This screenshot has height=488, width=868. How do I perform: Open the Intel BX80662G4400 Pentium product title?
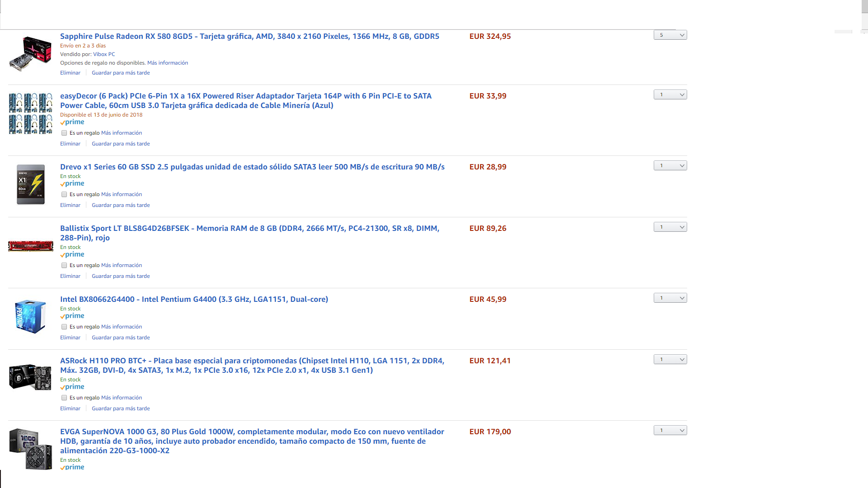194,299
